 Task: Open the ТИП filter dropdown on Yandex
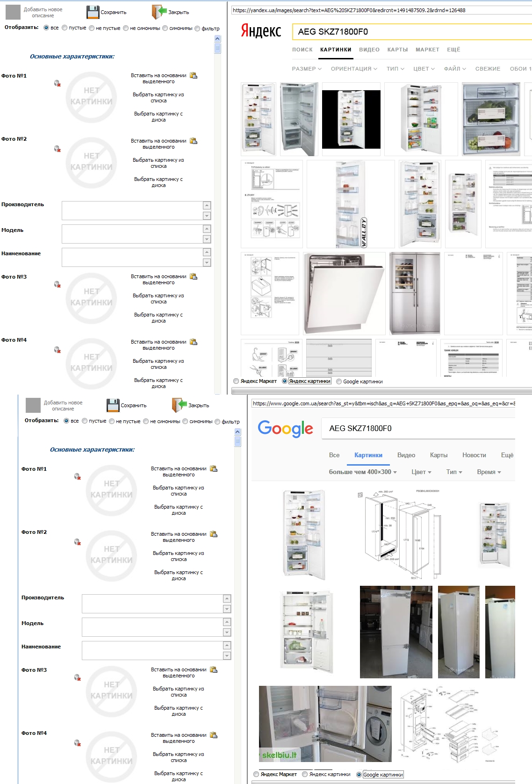click(395, 69)
